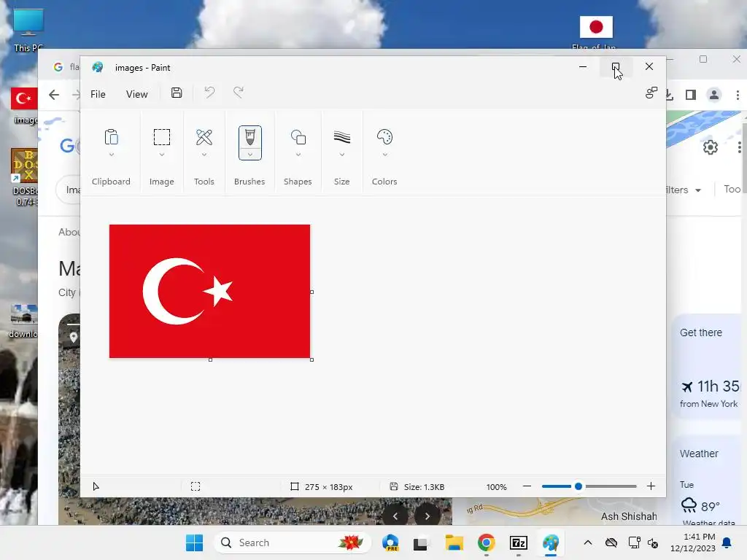The height and width of the screenshot is (560, 747).
Task: Click the Undo arrow in Paint
Action: click(x=209, y=93)
